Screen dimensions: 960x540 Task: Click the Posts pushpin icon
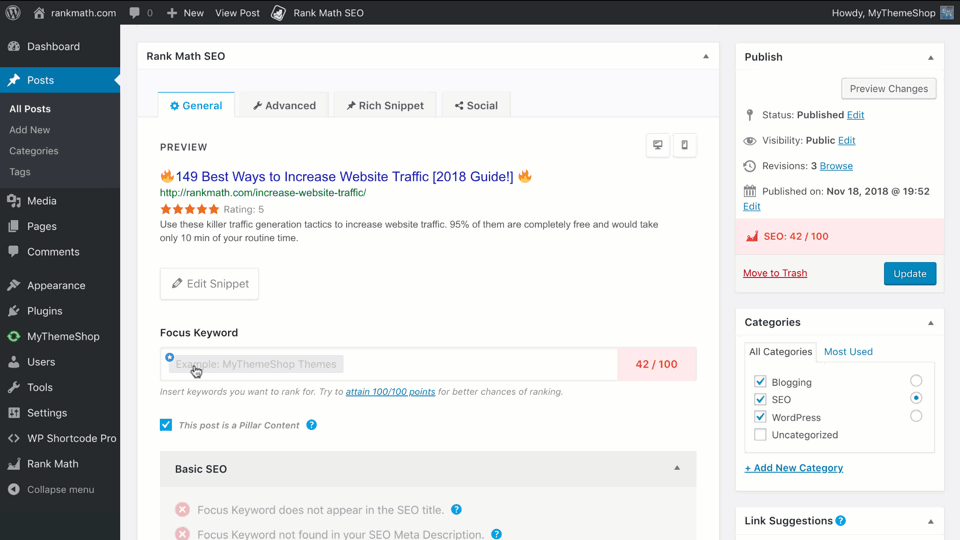click(13, 80)
